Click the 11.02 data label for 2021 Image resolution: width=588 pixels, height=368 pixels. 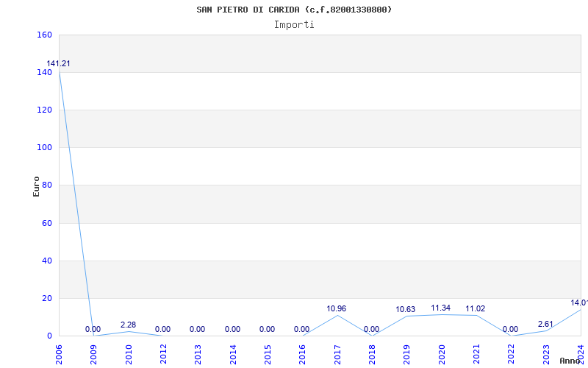[476, 308]
